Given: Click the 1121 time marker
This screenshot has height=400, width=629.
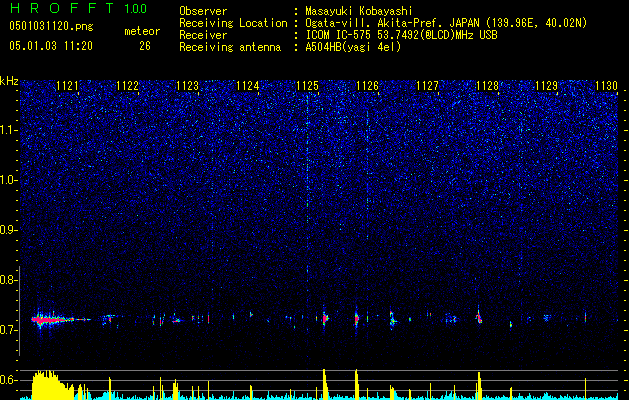Looking at the screenshot, I should pos(67,86).
